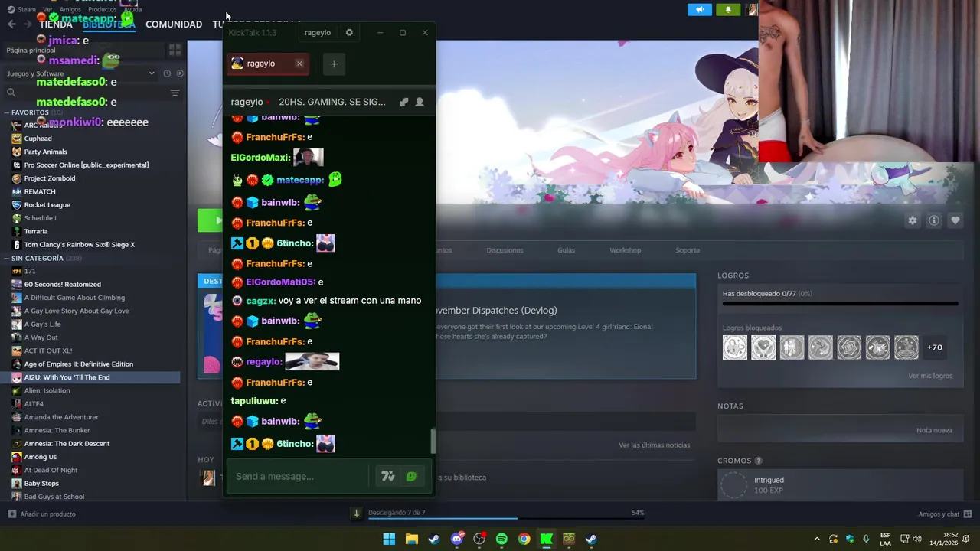
Task: Open game info icon on the game page
Action: point(934,220)
